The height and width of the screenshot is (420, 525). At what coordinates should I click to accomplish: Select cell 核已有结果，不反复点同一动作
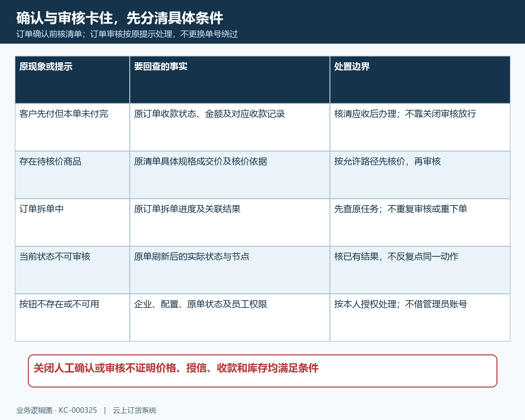pos(420,270)
